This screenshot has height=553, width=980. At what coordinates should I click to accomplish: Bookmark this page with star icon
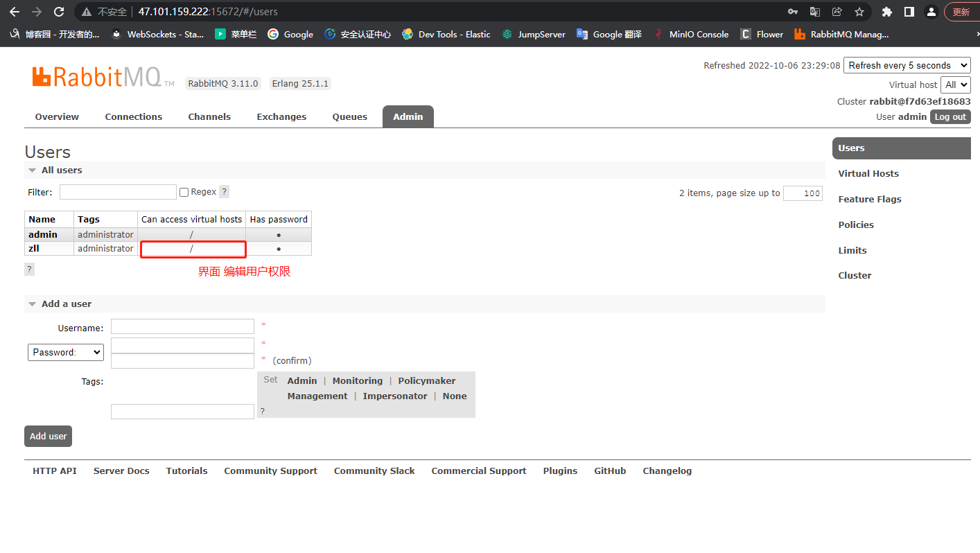pos(859,12)
